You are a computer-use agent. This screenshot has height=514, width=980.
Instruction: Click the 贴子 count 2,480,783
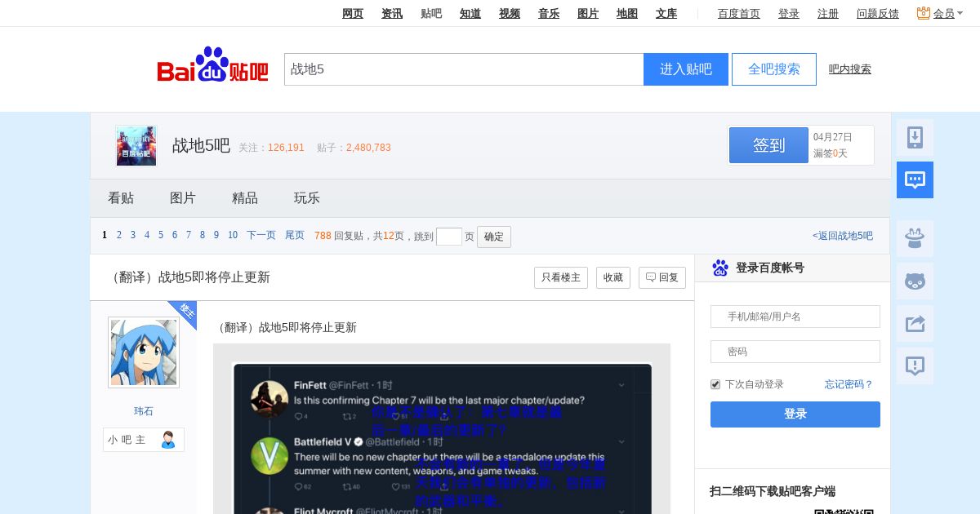click(368, 148)
